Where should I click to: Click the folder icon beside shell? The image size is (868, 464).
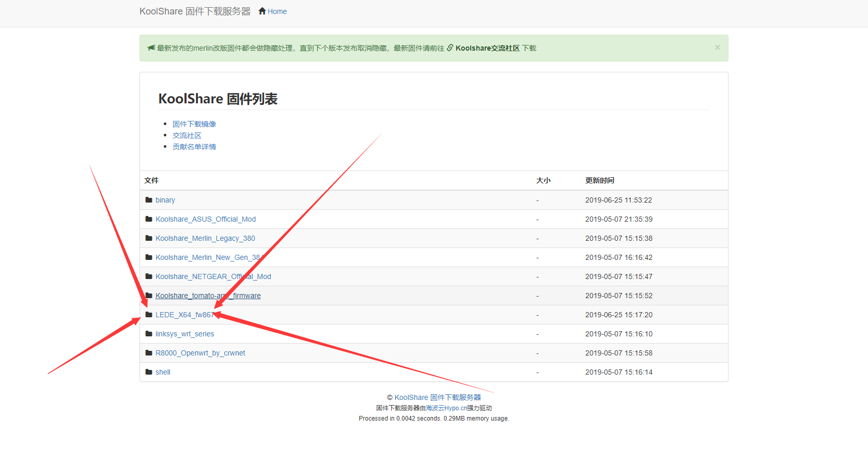(x=149, y=372)
